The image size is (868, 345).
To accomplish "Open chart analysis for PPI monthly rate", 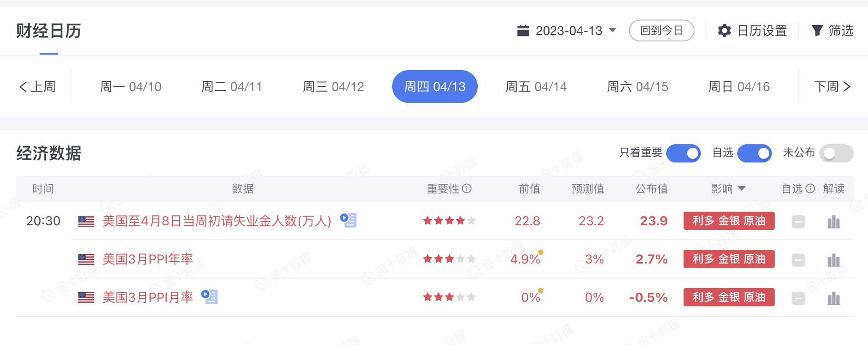I will coord(833,298).
